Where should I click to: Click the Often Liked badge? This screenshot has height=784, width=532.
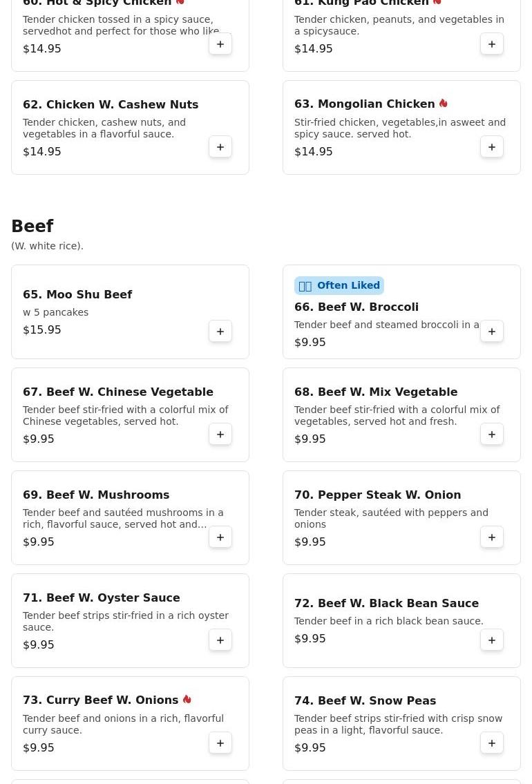point(339,285)
